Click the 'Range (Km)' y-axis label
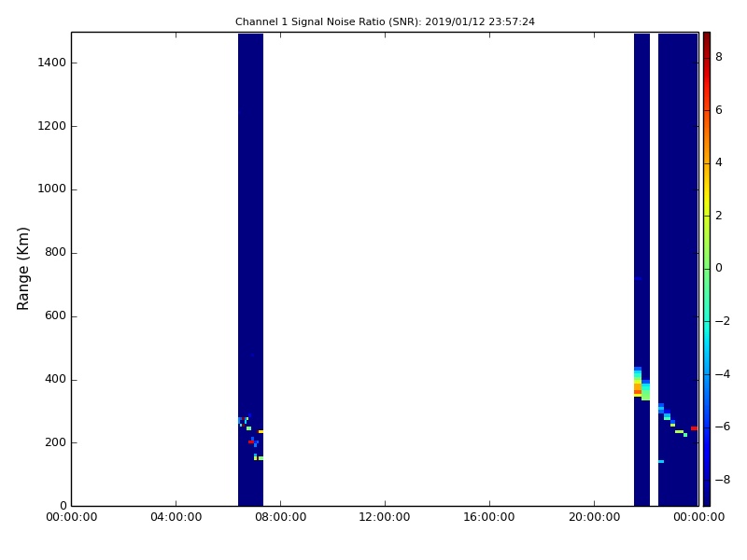 pyautogui.click(x=22, y=269)
